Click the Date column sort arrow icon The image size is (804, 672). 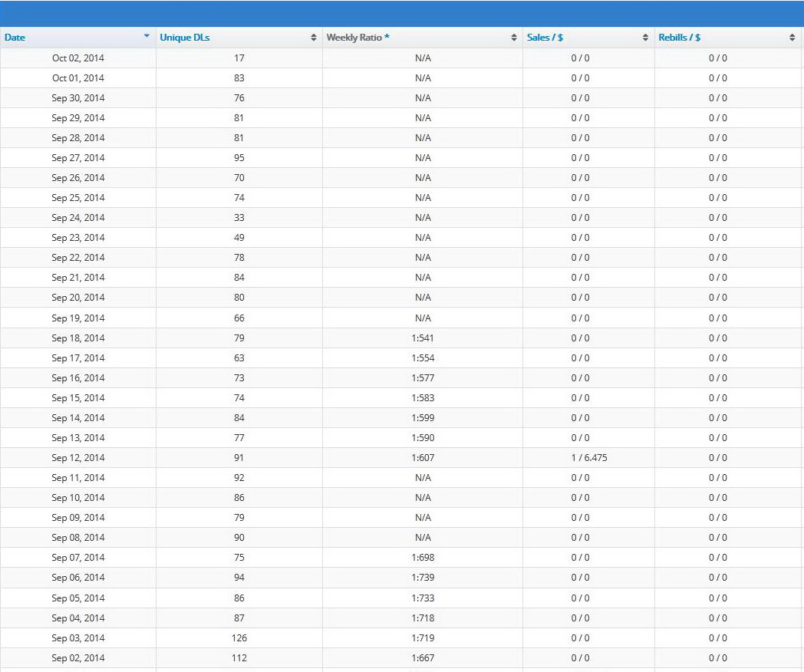(x=147, y=36)
